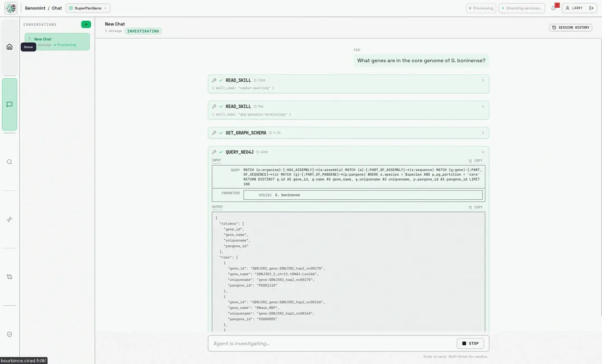Open the sparkle icon in the sidebar

point(10,219)
